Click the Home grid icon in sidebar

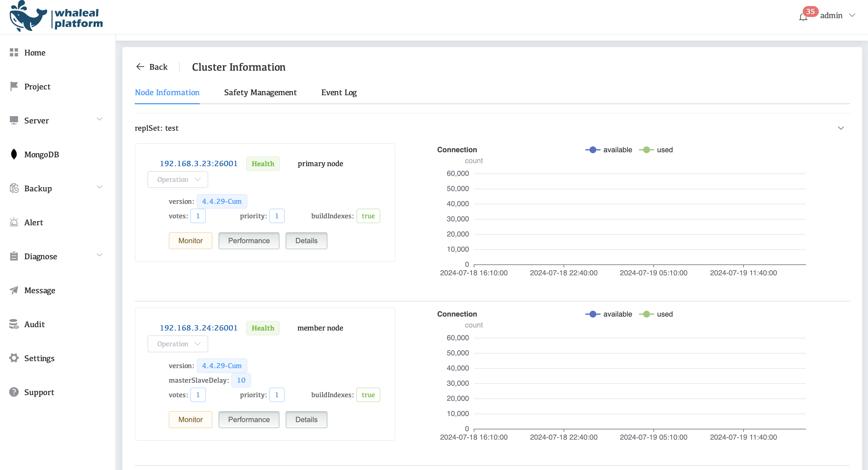(x=14, y=52)
